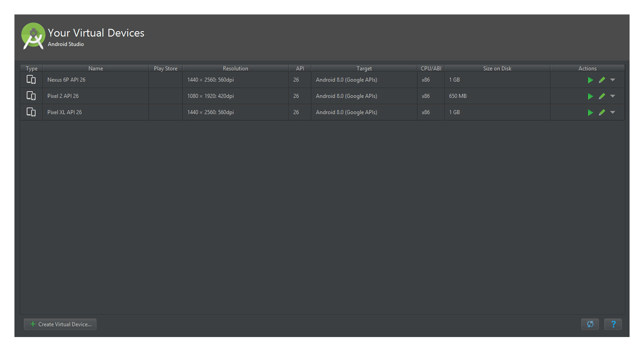
Task: Select the Pixel XL API 26 name cell
Action: [x=96, y=112]
